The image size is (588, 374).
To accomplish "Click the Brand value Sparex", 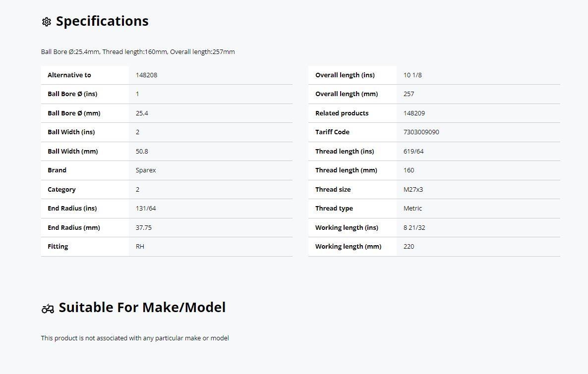I will coord(145,170).
